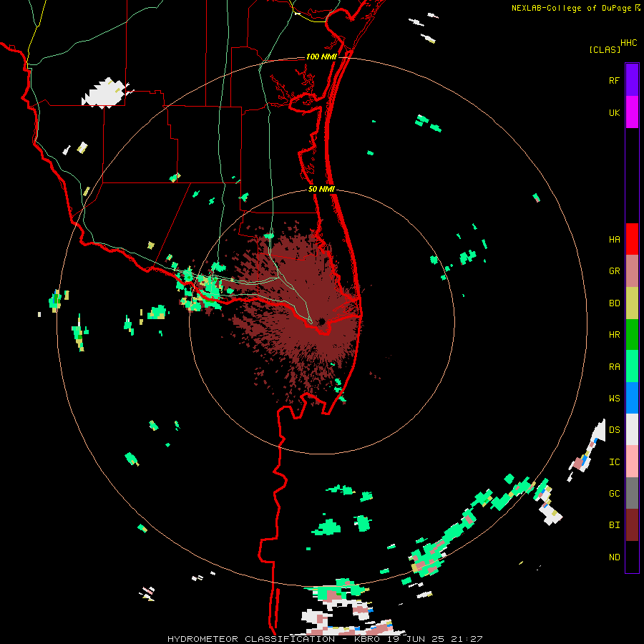
Task: Click the GR legend label
Action: [614, 271]
